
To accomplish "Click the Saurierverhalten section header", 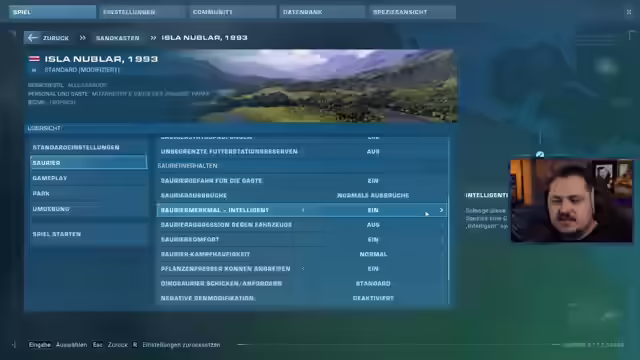I will pyautogui.click(x=187, y=166).
